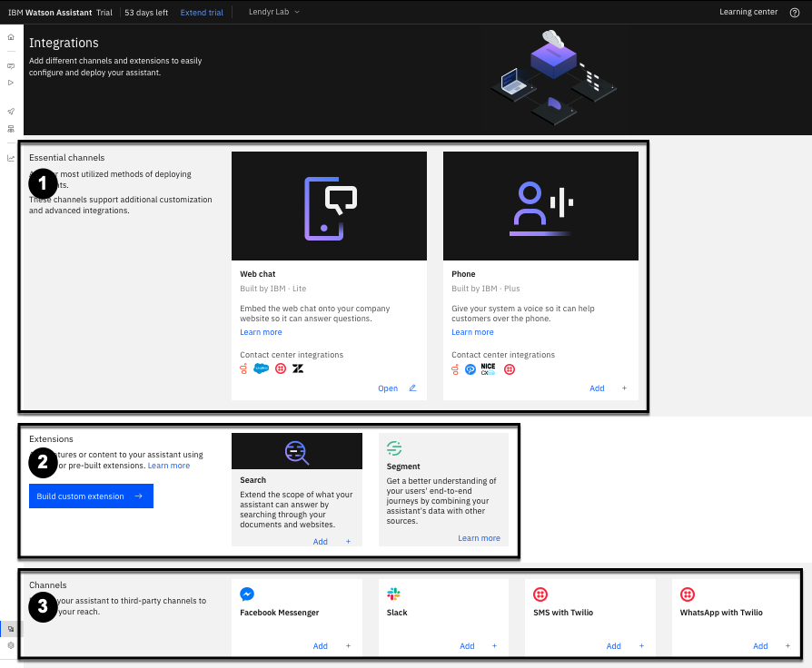Open the Publish rocket icon in sidebar
The height and width of the screenshot is (668, 812).
click(x=11, y=112)
